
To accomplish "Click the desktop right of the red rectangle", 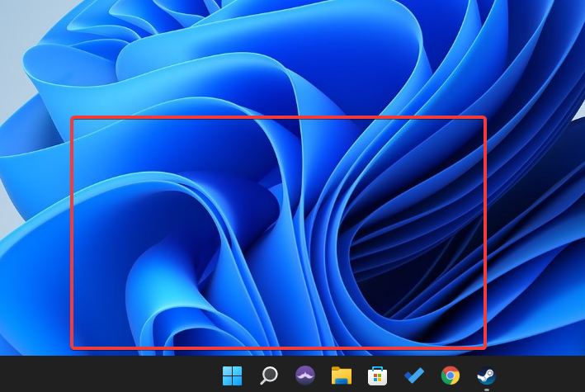I will tap(536, 233).
